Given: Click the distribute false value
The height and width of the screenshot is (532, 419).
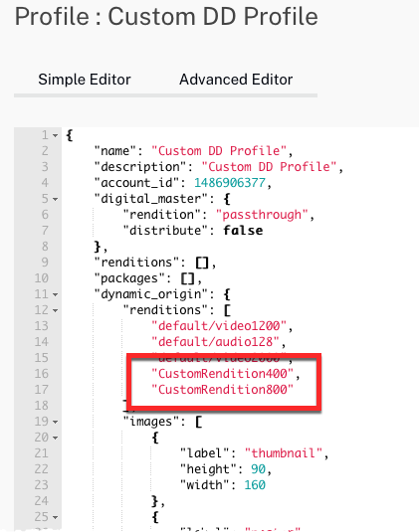Looking at the screenshot, I should coord(243,231).
